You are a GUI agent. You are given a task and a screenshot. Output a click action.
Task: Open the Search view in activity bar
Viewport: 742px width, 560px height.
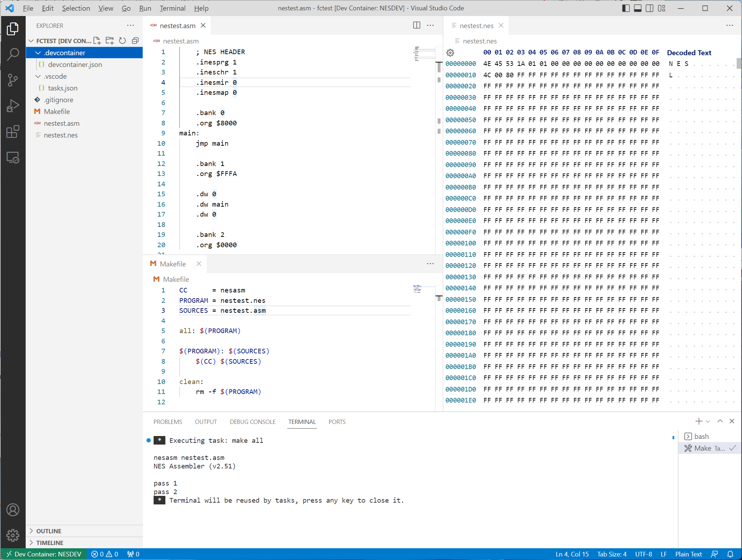click(x=13, y=55)
